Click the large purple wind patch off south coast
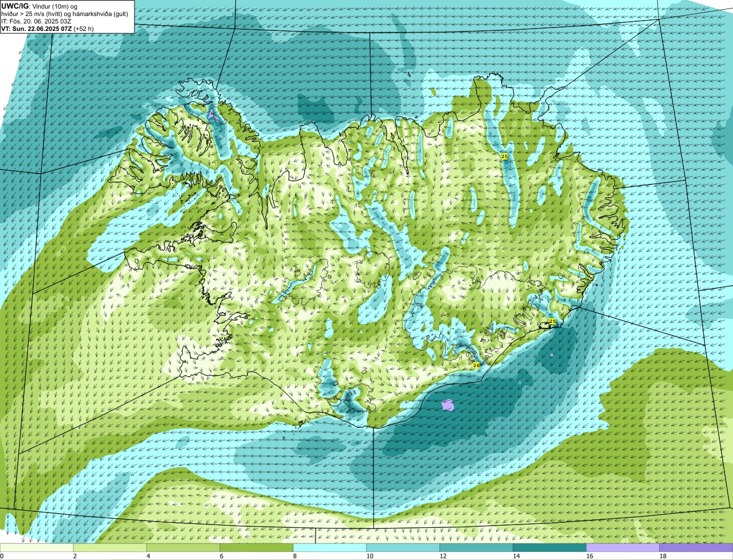Viewport: 733px width, 560px height. click(448, 405)
